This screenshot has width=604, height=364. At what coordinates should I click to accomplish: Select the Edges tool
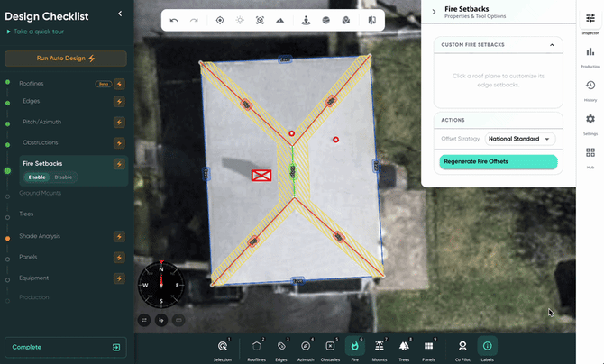click(x=281, y=349)
